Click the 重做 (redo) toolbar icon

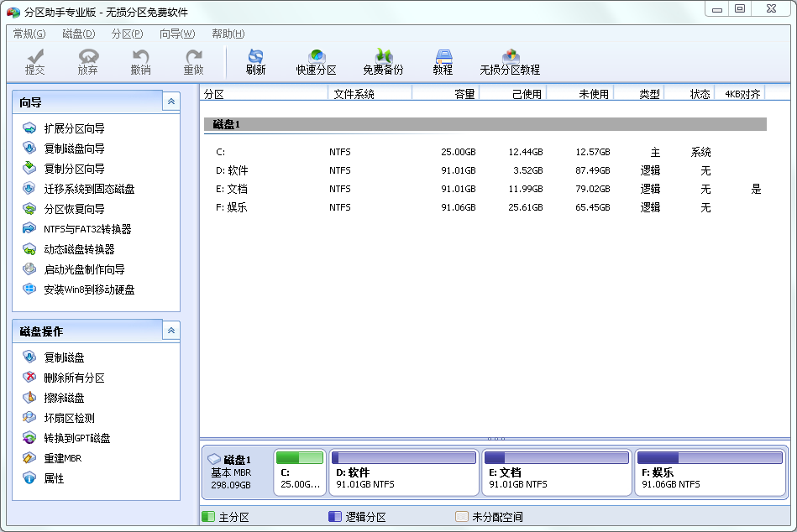pyautogui.click(x=194, y=62)
